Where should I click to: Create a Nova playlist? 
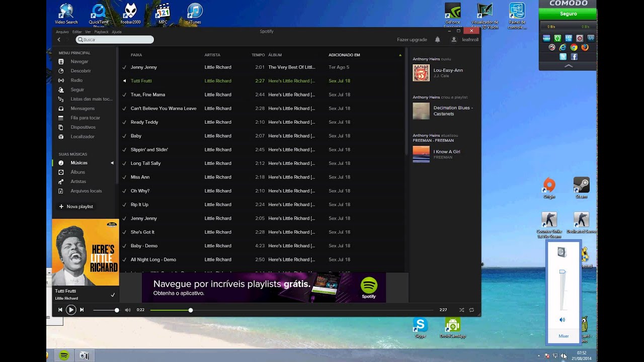coord(76,207)
